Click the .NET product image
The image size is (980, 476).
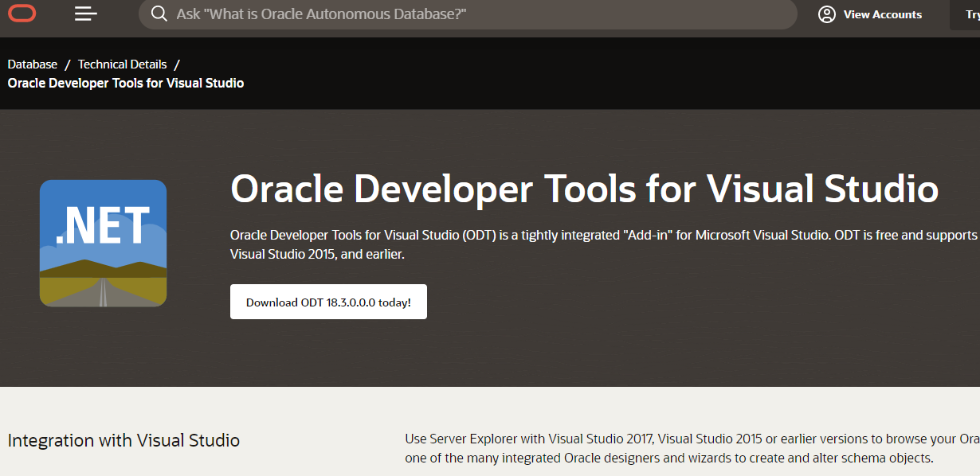click(x=104, y=244)
